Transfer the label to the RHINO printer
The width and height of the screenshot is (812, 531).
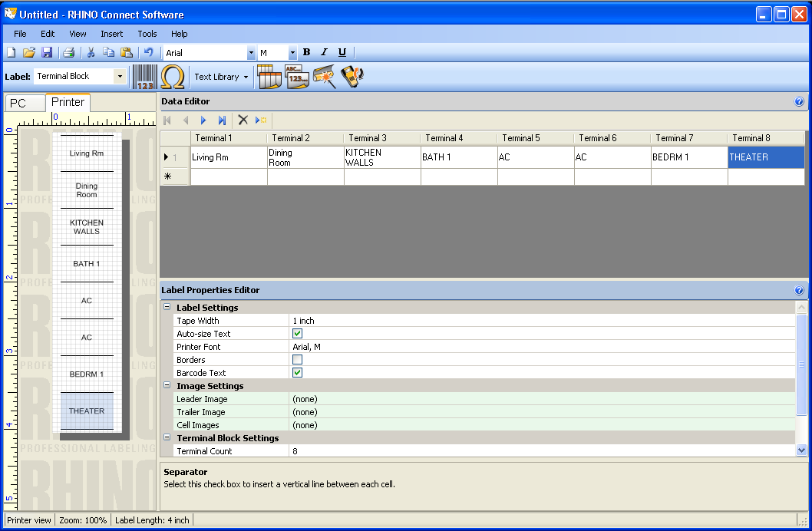point(351,76)
